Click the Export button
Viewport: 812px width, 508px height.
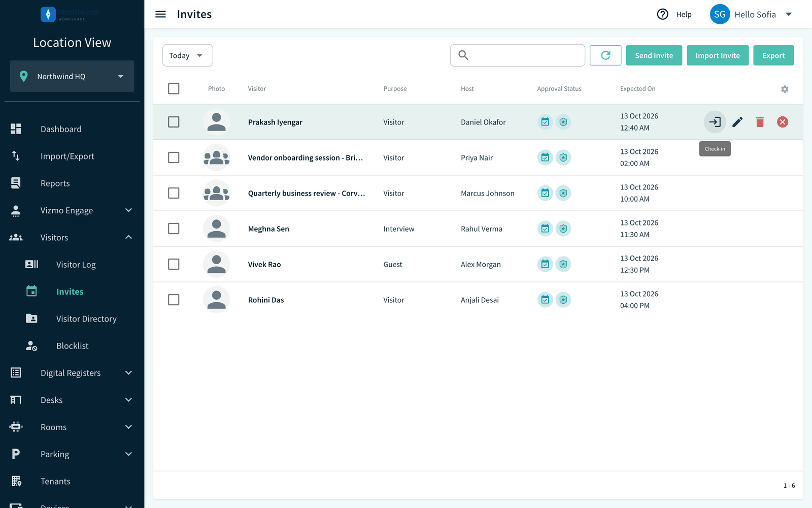coord(773,55)
